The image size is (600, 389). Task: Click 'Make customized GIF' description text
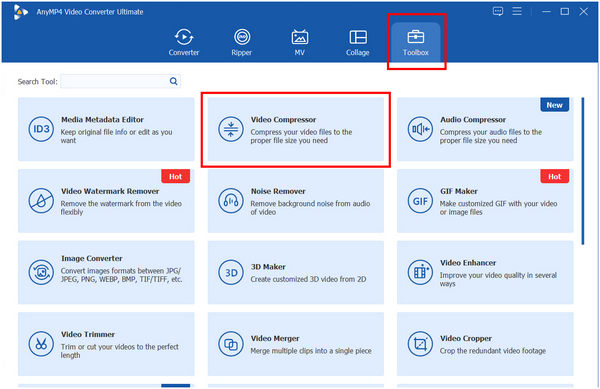pyautogui.click(x=499, y=208)
